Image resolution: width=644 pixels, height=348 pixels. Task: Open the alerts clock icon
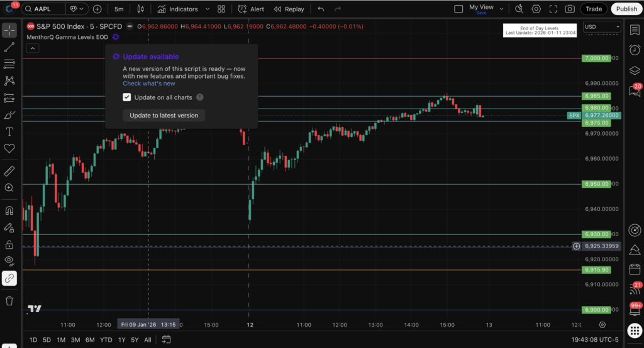tap(635, 50)
